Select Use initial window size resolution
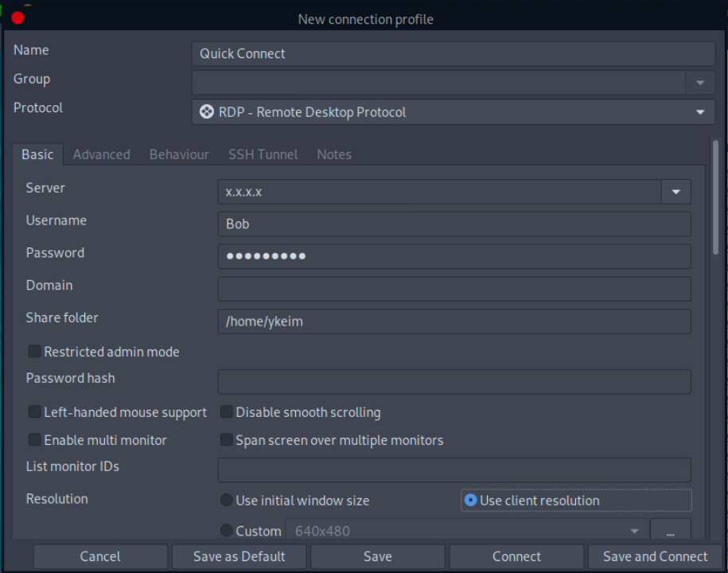Viewport: 728px width, 573px height. [x=226, y=500]
